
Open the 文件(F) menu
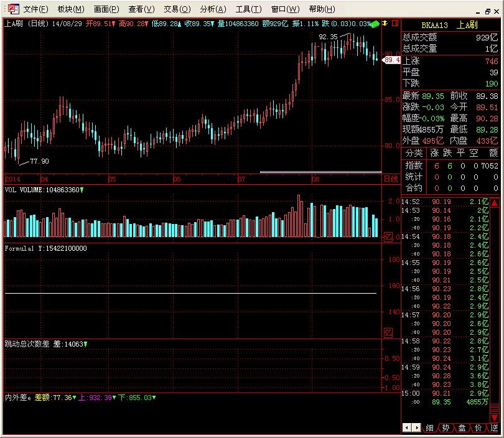tap(35, 9)
